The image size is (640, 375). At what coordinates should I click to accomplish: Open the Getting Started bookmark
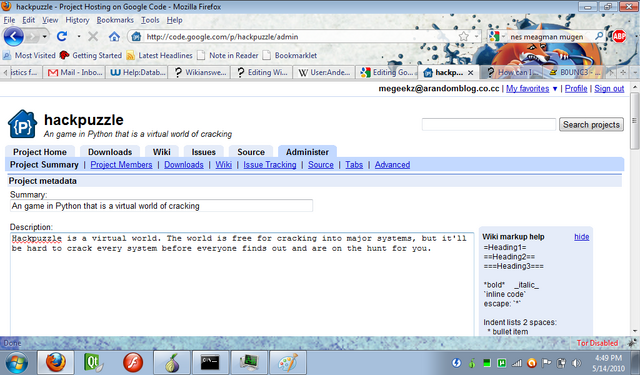click(x=91, y=55)
